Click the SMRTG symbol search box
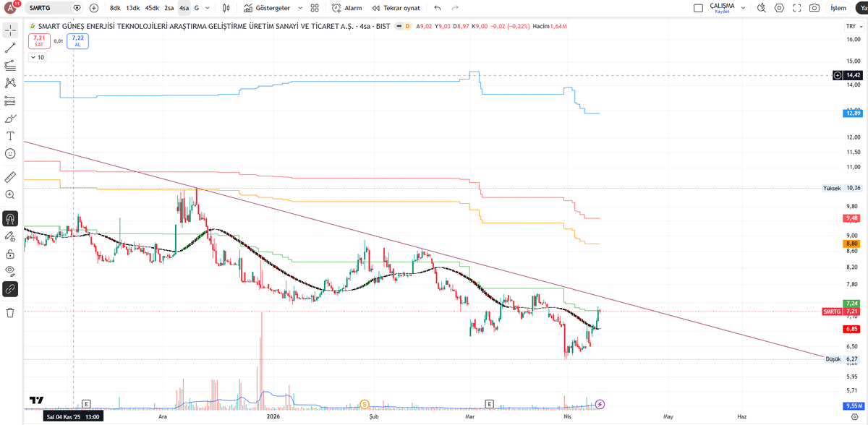This screenshot has height=425, width=868. point(55,8)
